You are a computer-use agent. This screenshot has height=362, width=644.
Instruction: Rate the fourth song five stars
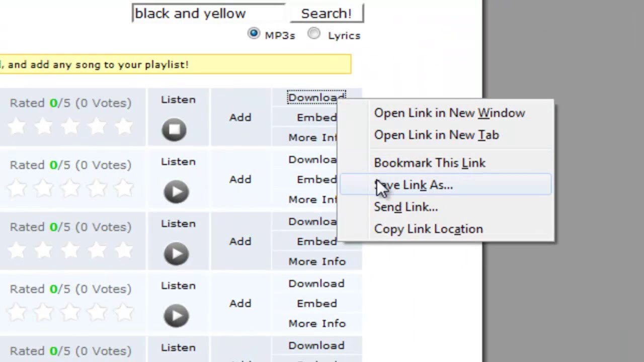[123, 312]
